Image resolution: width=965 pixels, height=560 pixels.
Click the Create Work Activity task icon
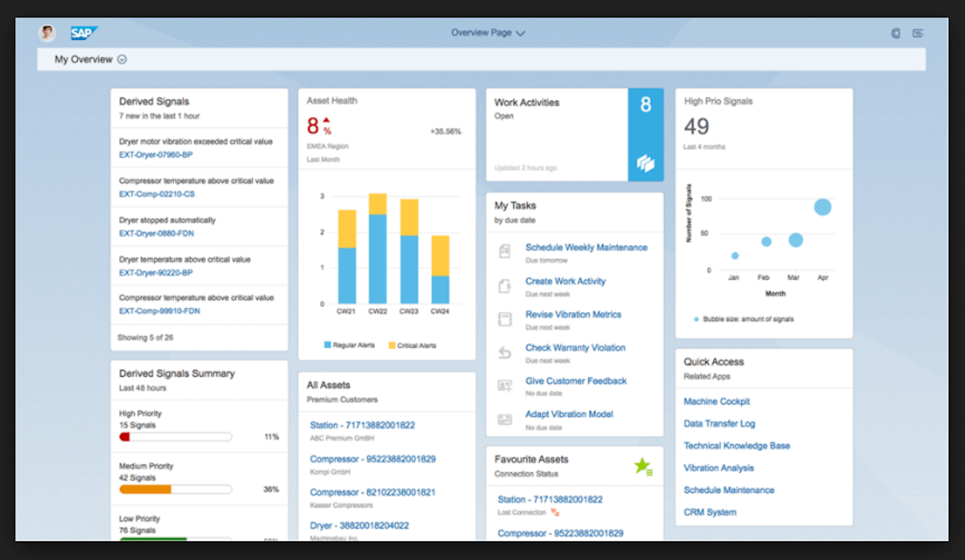(504, 285)
